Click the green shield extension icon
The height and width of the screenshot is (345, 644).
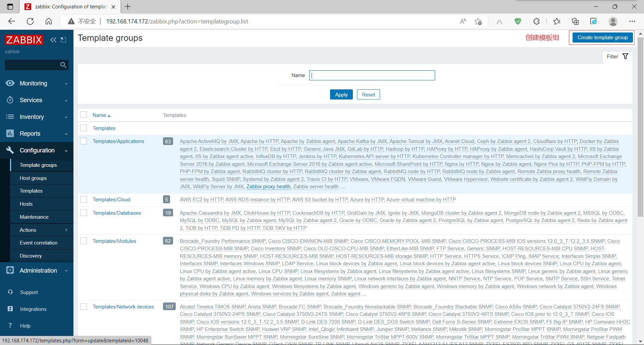point(518,21)
